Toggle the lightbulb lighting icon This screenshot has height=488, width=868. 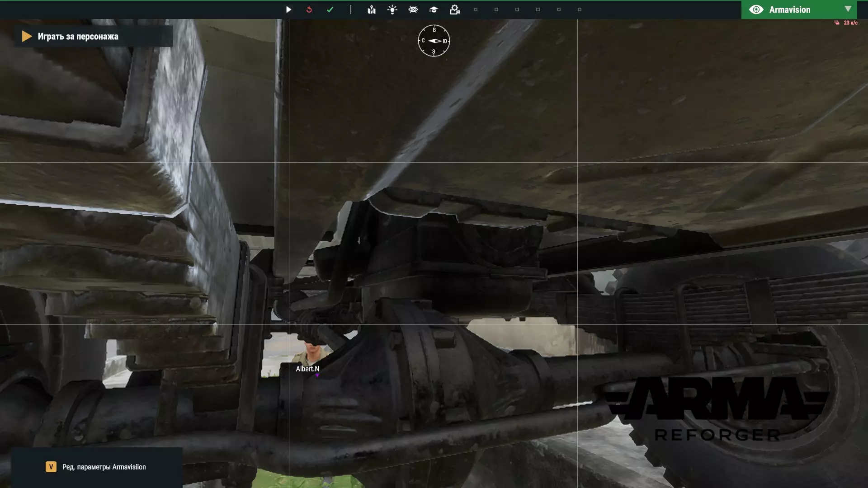(392, 9)
